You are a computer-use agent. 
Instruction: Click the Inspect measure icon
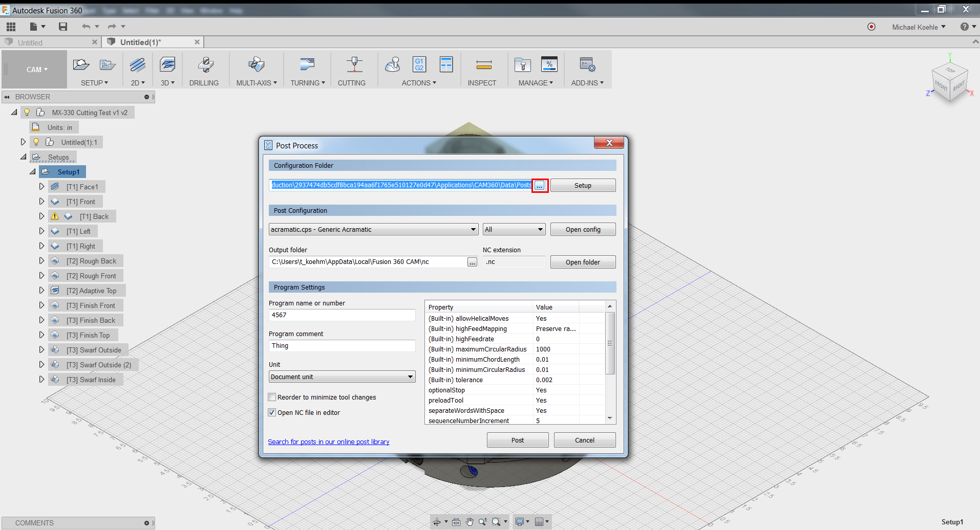[484, 64]
